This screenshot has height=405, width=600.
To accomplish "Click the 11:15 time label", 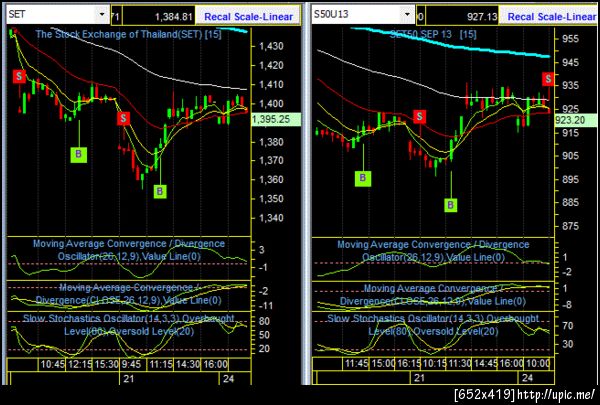I will click(x=161, y=364).
